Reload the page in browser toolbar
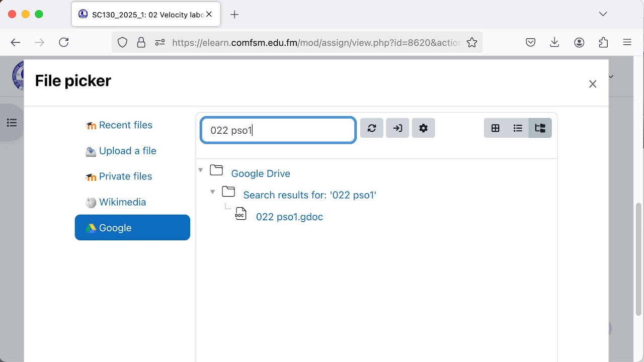Viewport: 644px width, 362px height. click(64, 43)
